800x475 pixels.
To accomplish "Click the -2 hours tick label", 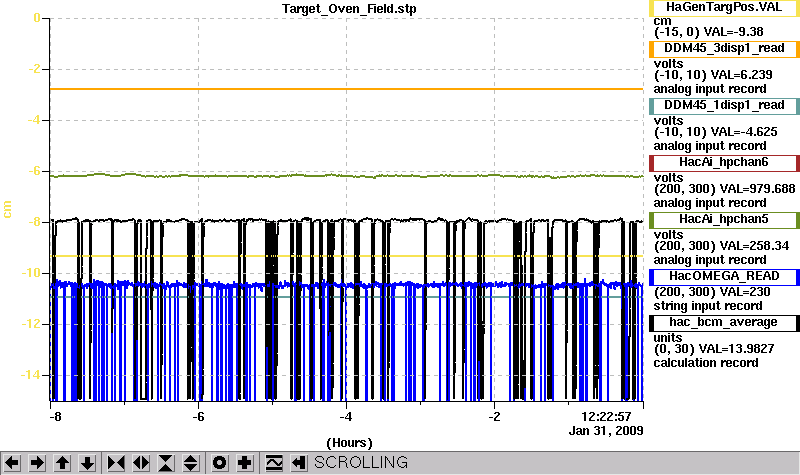I will click(x=494, y=417).
